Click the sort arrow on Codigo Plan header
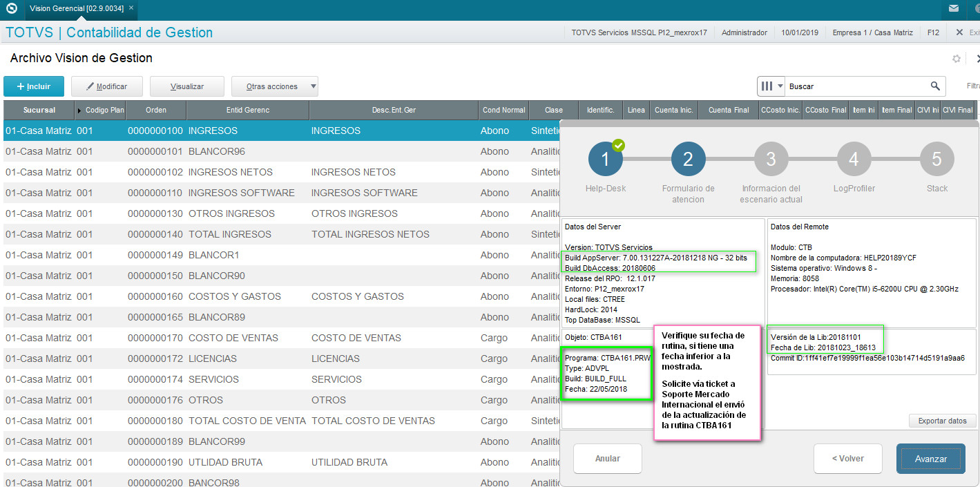The image size is (980, 487). [x=79, y=111]
